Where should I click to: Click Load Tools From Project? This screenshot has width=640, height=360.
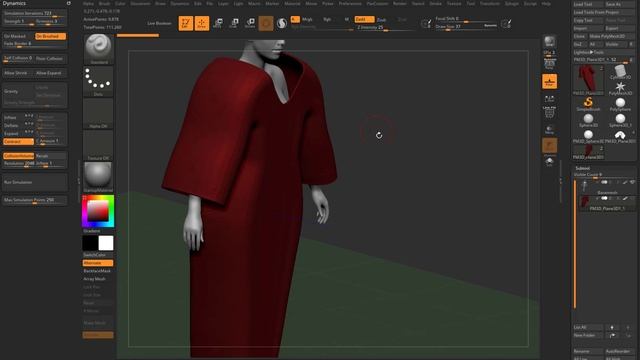(x=604, y=12)
